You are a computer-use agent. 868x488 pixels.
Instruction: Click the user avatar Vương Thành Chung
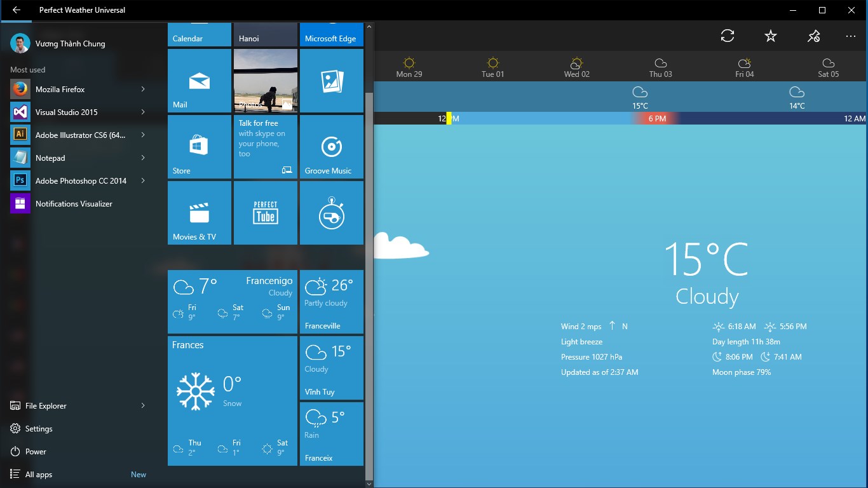point(20,43)
